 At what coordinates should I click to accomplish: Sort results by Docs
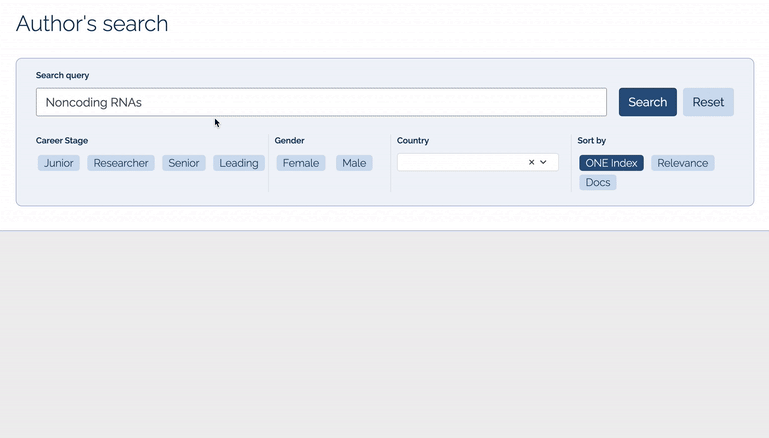coord(598,182)
